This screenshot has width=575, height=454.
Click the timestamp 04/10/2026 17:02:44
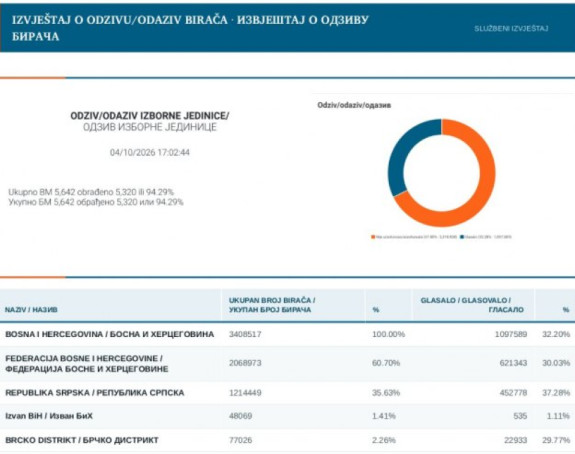pos(150,152)
